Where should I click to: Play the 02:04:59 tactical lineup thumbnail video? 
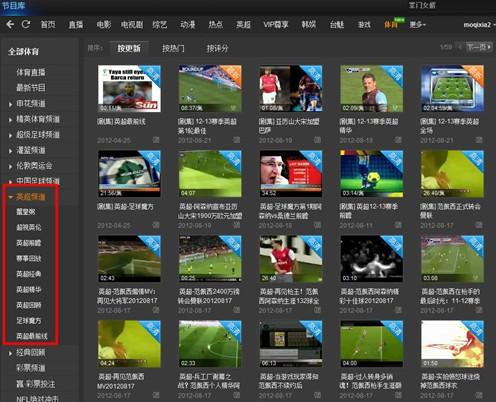(x=452, y=88)
